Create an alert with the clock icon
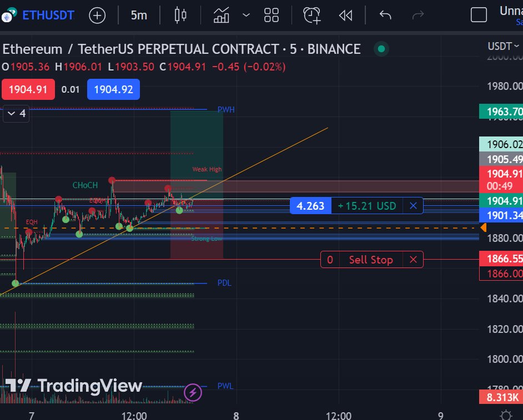This screenshot has width=523, height=420. 311,15
